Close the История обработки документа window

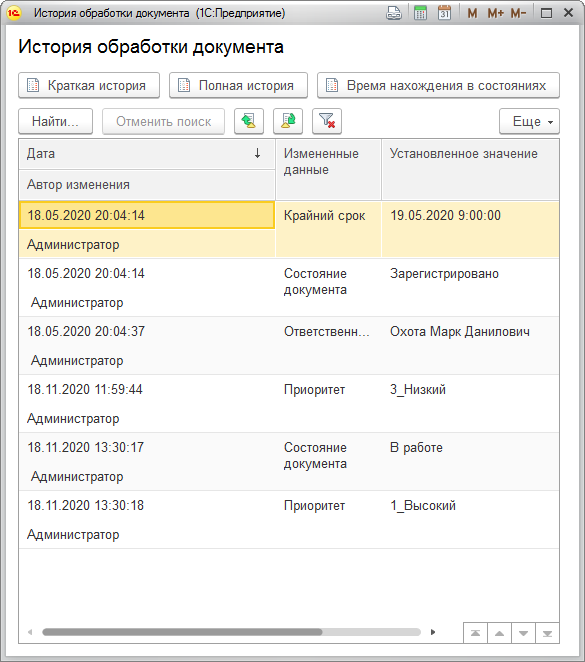(x=569, y=13)
